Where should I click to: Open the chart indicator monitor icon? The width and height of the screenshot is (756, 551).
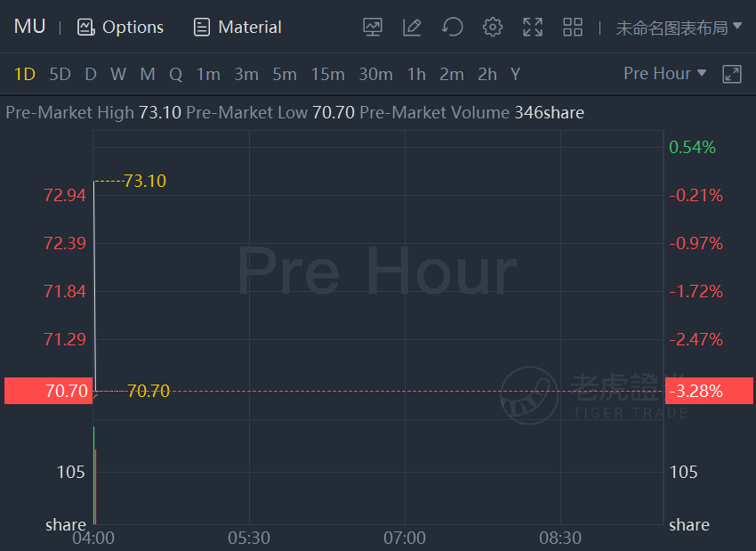373,27
